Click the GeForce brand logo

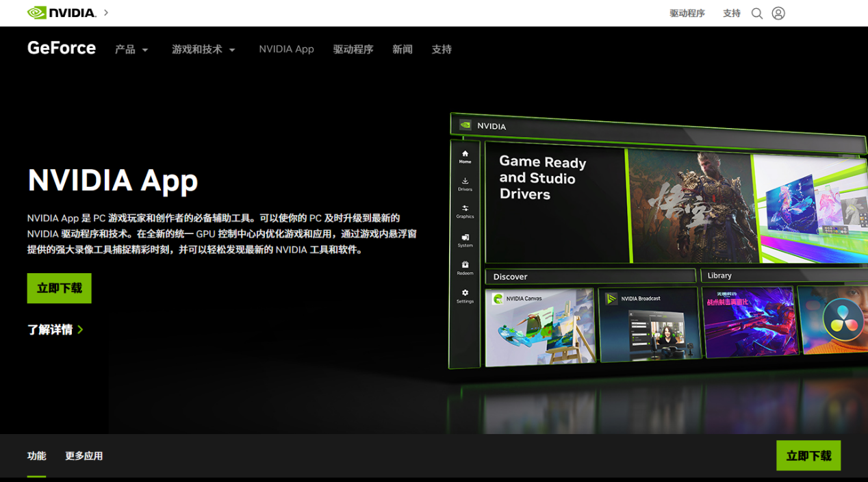coord(62,48)
